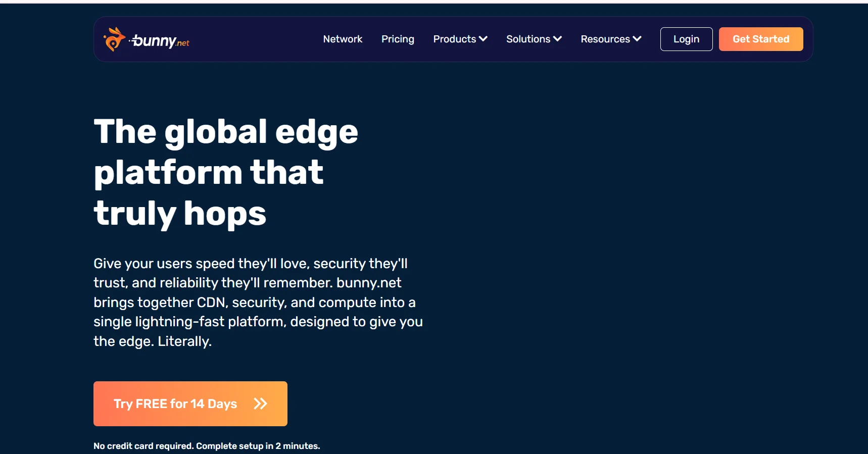Open the Network page link
The width and height of the screenshot is (868, 454).
pos(343,39)
